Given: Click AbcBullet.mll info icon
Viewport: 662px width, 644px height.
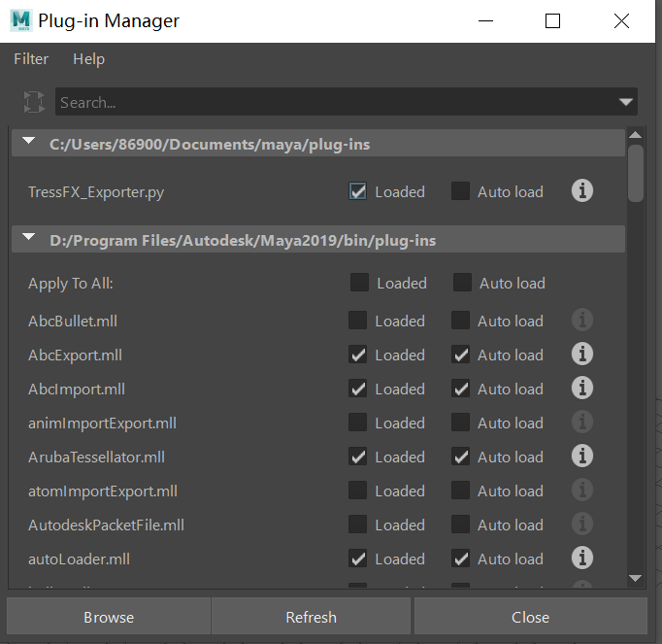Looking at the screenshot, I should [x=581, y=321].
